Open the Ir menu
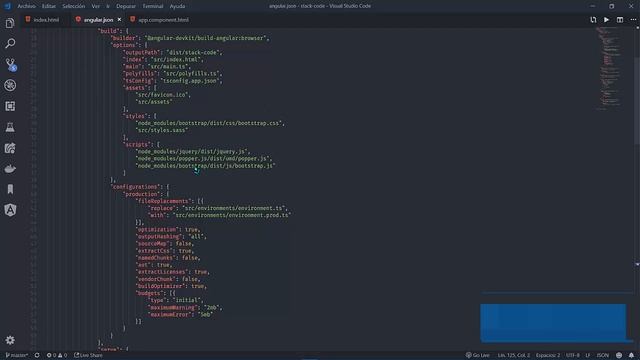The width and height of the screenshot is (640, 360). pyautogui.click(x=108, y=6)
